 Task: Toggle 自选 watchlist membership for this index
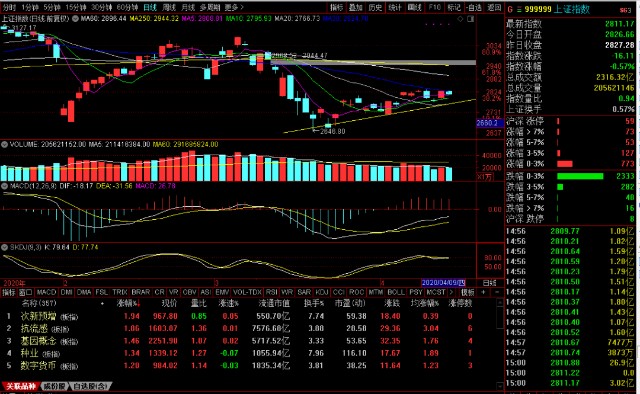point(474,7)
